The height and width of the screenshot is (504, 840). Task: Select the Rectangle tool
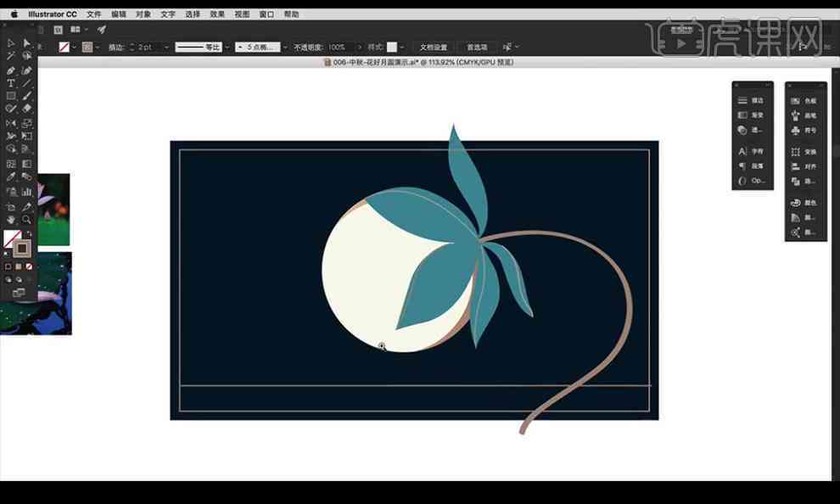coord(11,96)
